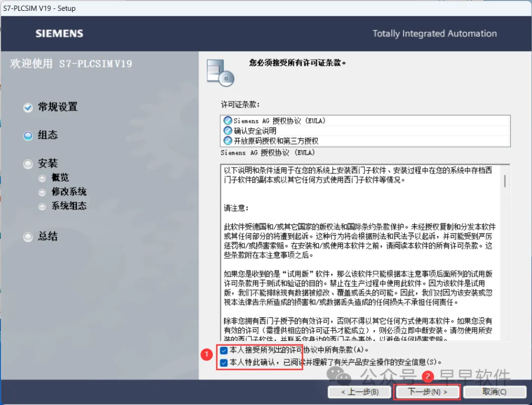Viewport: 532px width, 405px height.
Task: Click the 概览 sub-step bullet icon
Action: pos(42,178)
